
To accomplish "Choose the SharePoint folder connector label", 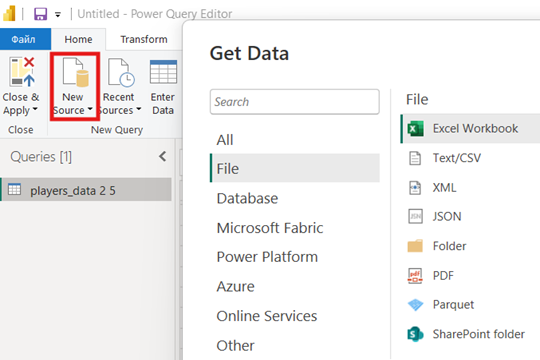I will (x=479, y=334).
